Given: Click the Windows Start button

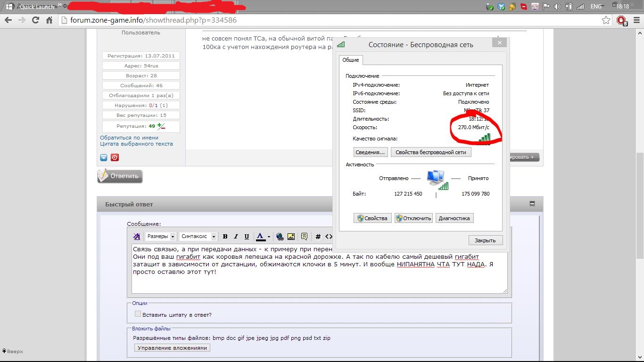Looking at the screenshot, I should [x=9, y=7].
